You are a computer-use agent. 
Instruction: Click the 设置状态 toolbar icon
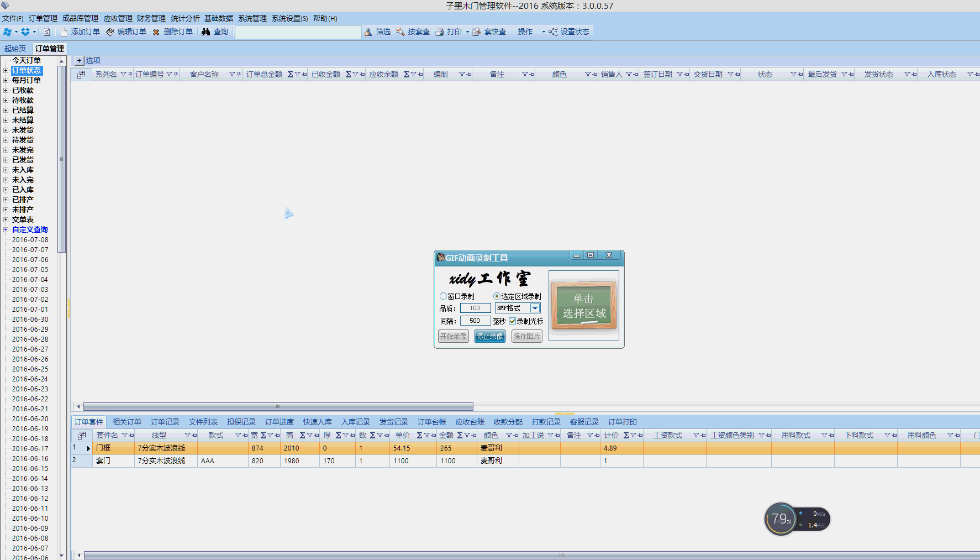[x=553, y=32]
